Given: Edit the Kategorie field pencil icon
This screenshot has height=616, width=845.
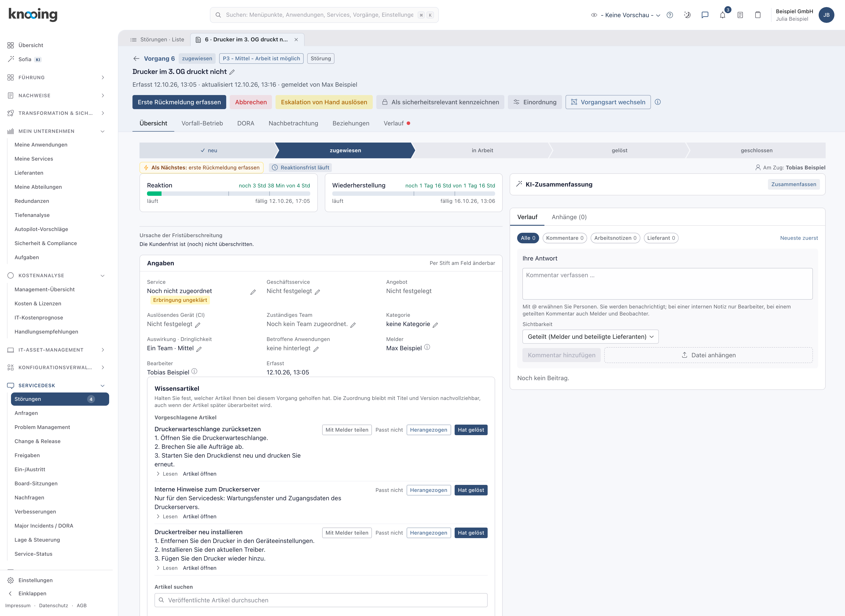Looking at the screenshot, I should click(x=435, y=325).
